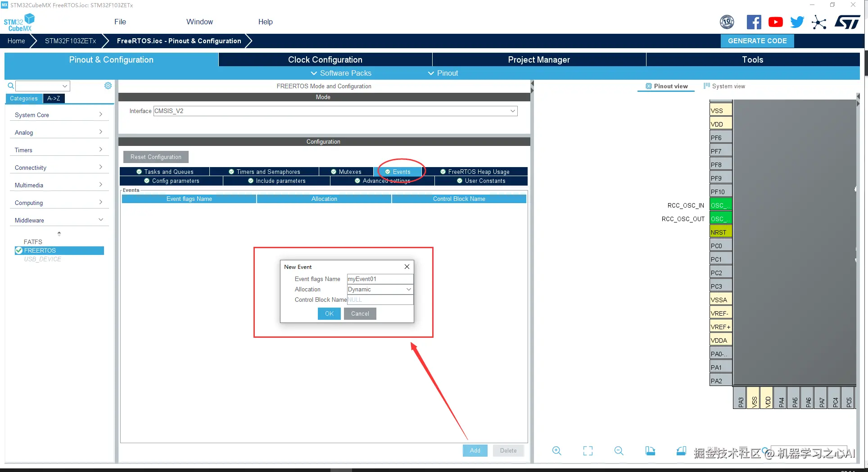Select the PF6 pin
This screenshot has width=868, height=472.
click(721, 138)
